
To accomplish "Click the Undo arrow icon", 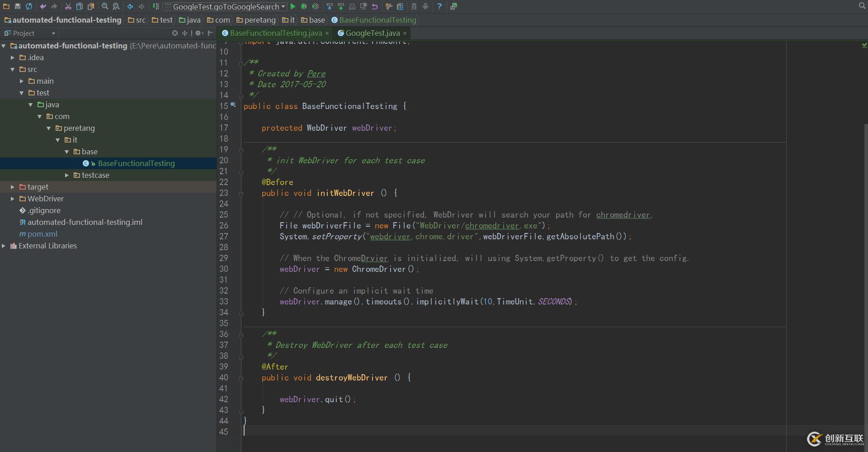I will click(x=43, y=6).
